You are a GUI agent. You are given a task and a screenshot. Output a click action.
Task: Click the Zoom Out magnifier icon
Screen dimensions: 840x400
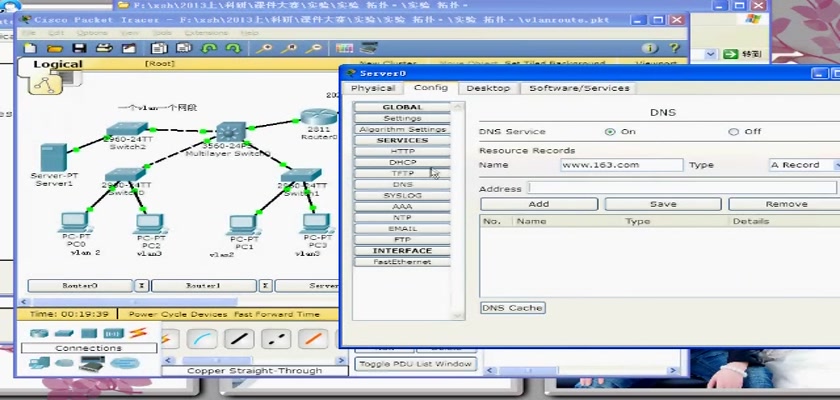(x=313, y=48)
